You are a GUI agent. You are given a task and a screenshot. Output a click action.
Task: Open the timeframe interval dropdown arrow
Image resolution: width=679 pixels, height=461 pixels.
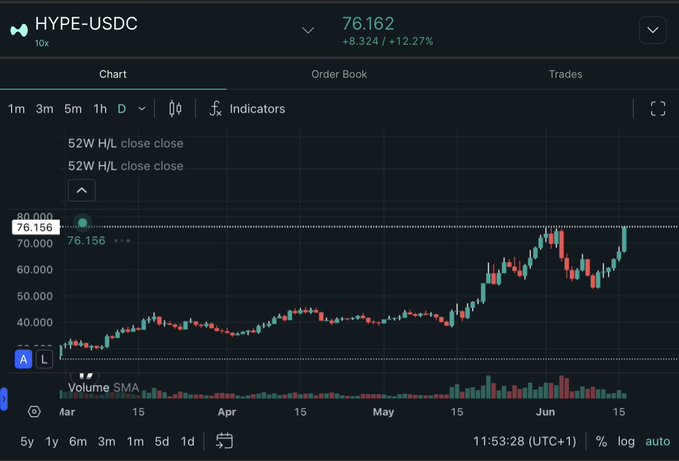142,109
